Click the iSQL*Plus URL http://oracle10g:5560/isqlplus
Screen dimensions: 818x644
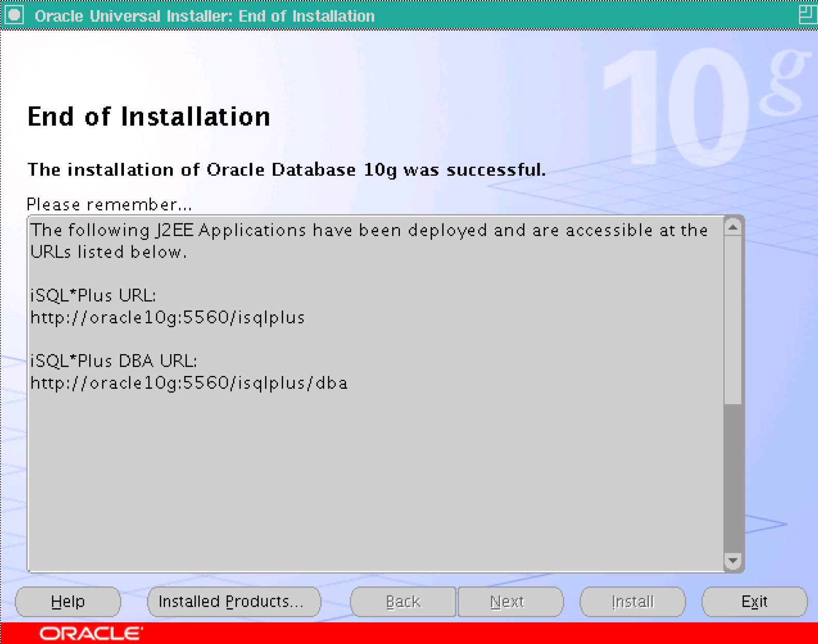[168, 317]
